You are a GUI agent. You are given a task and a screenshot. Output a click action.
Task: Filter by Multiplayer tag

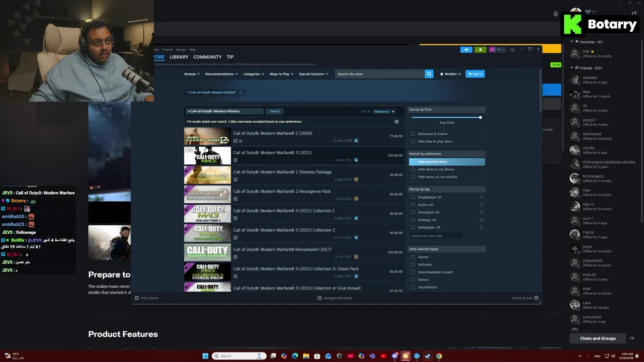[x=413, y=227]
